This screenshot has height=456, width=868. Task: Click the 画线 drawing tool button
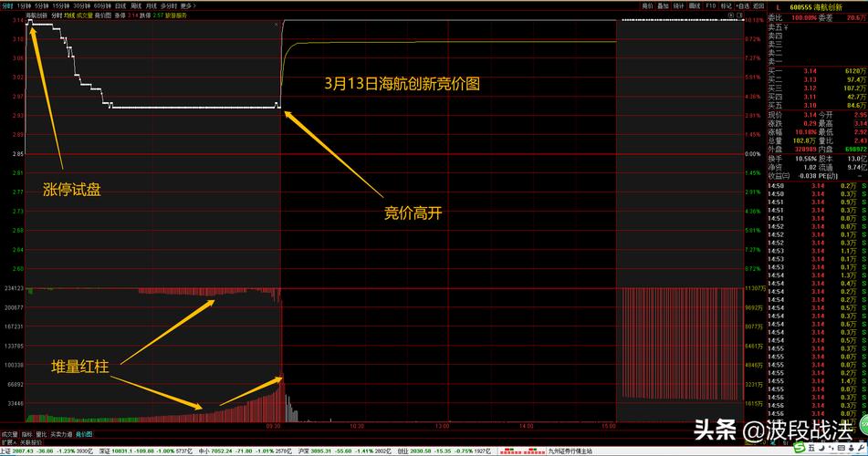tap(695, 5)
